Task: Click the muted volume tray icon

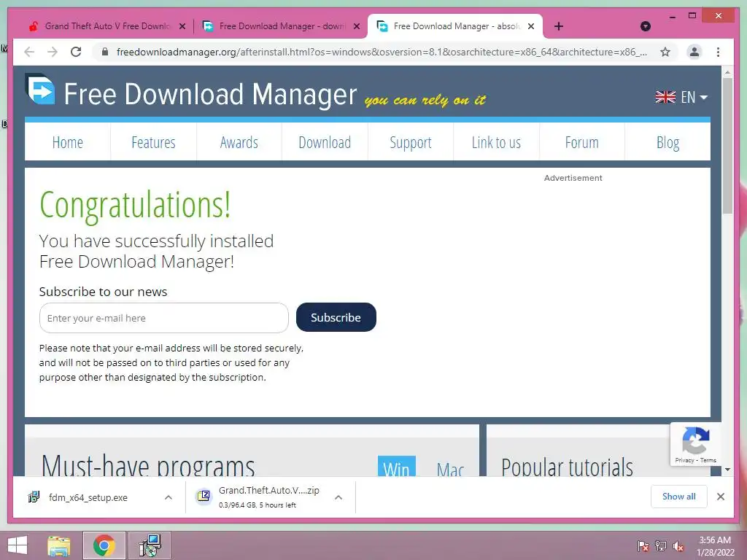Action: tap(678, 546)
